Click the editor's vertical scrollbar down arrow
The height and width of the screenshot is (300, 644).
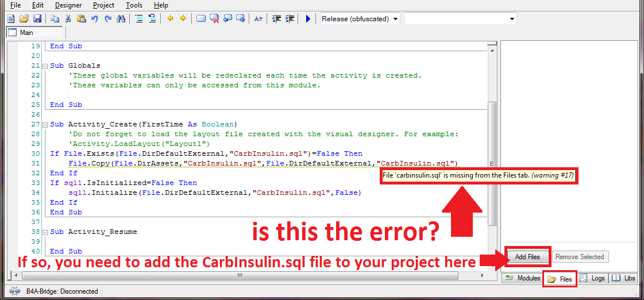(492, 266)
